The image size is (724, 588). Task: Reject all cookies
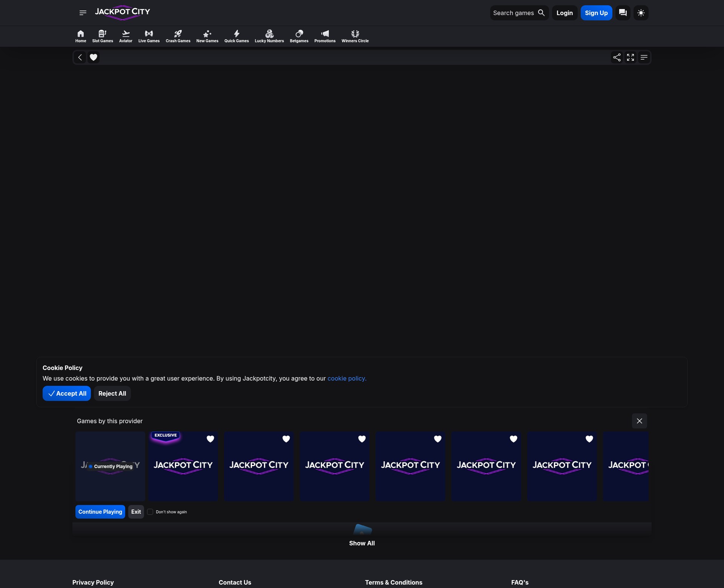point(112,393)
